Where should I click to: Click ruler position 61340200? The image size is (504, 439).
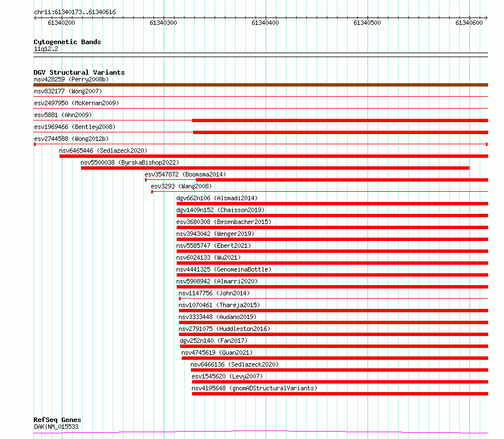click(61, 23)
